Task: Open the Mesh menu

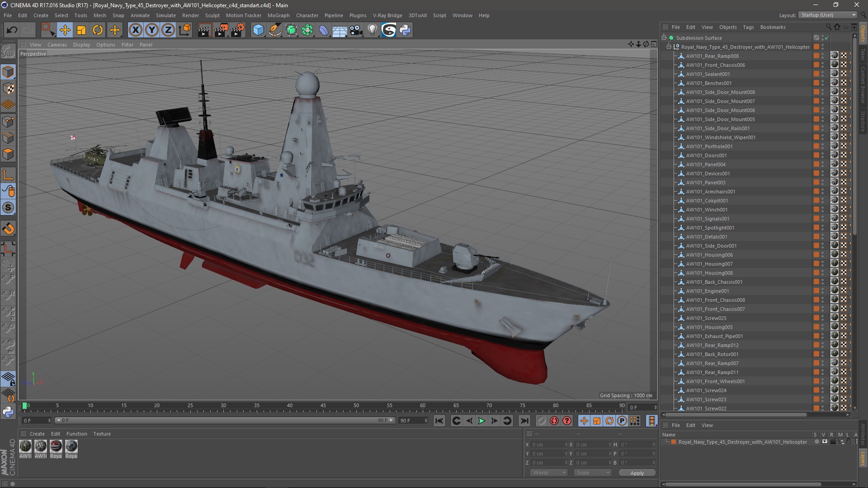Action: coord(99,15)
